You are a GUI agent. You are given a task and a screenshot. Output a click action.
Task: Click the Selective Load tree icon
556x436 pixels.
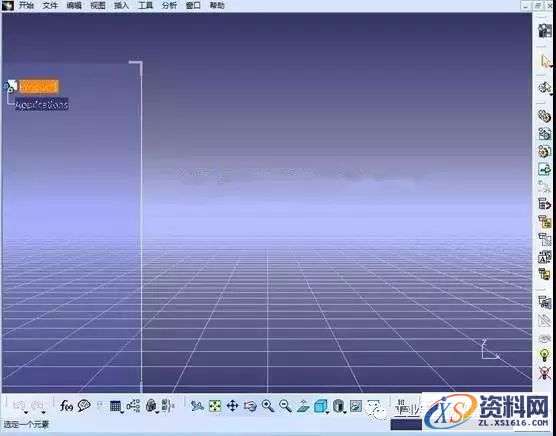coord(544,239)
